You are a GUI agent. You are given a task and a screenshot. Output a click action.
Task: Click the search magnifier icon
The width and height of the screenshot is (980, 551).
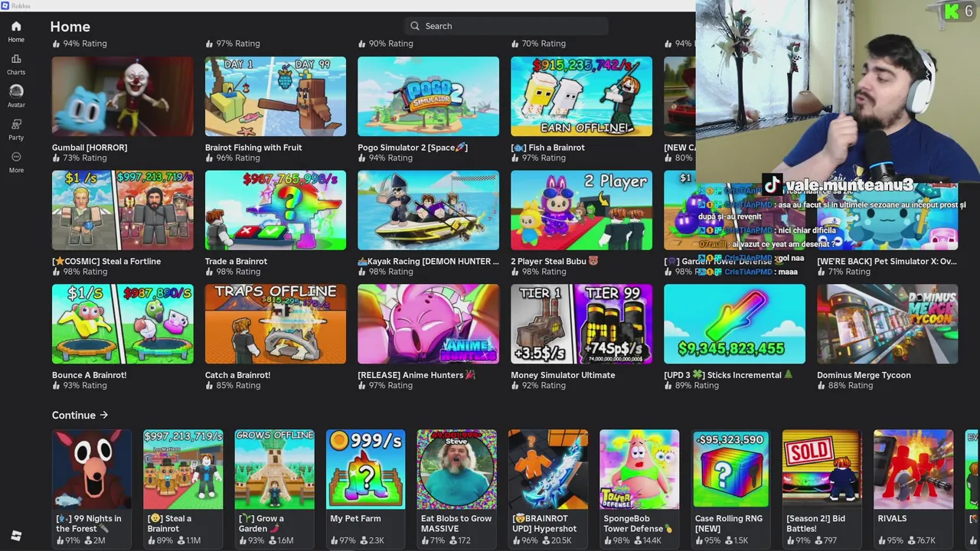coord(415,26)
